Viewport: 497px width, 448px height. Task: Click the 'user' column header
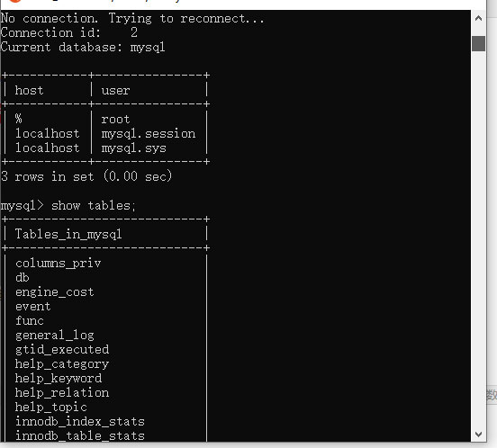click(x=115, y=91)
